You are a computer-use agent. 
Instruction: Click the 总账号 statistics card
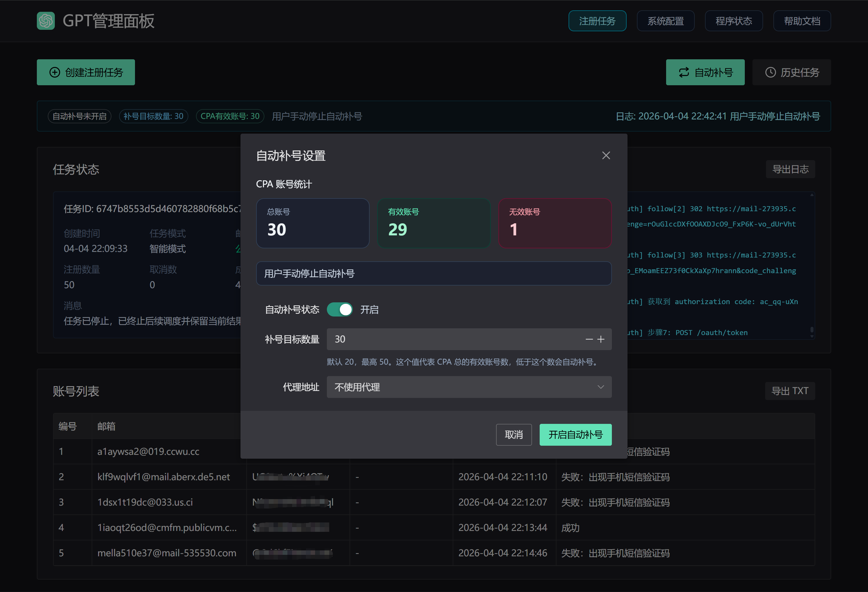tap(313, 224)
